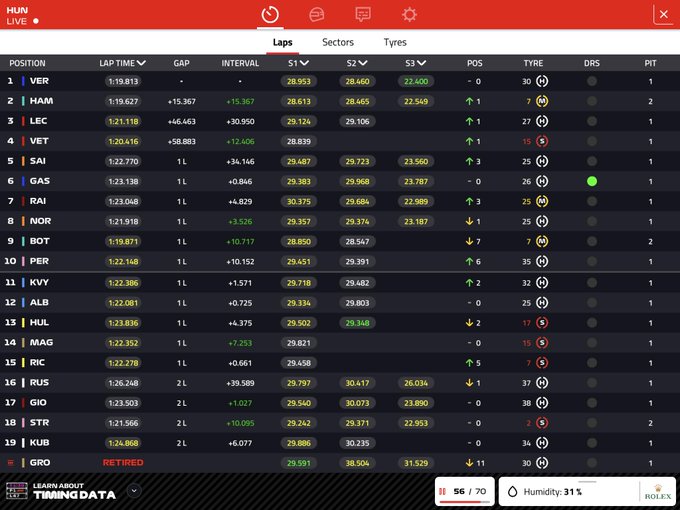Click the HUN LIVE session indicator

[x=22, y=15]
